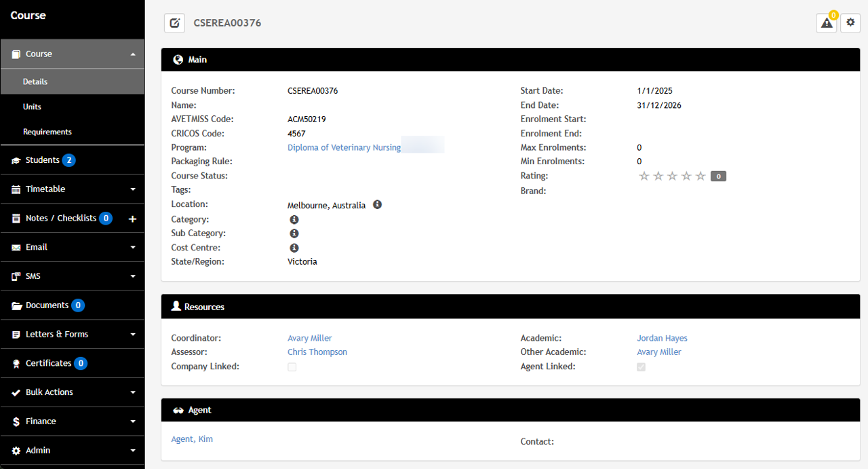Click the Cost Centre info icon
Viewport: 868px width, 469px height.
pos(294,248)
